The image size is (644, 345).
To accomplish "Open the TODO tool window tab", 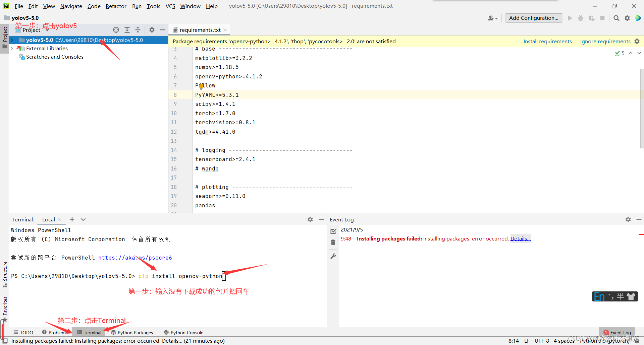I will pyautogui.click(x=23, y=332).
